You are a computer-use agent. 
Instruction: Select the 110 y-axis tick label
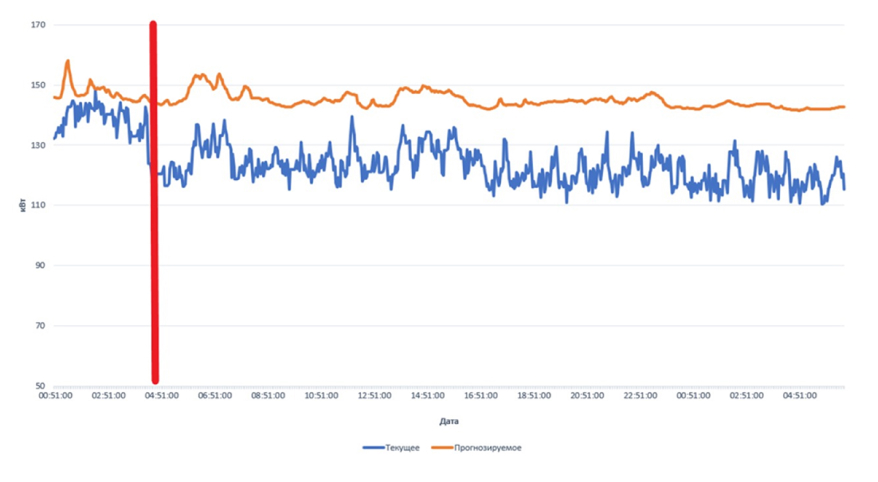[39, 205]
